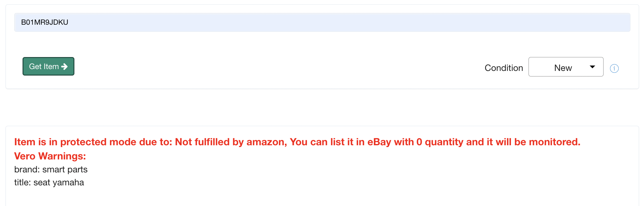Screen dimensions: 644x206
Task: Click the 'brand: smart parts' line
Action: [x=51, y=169]
